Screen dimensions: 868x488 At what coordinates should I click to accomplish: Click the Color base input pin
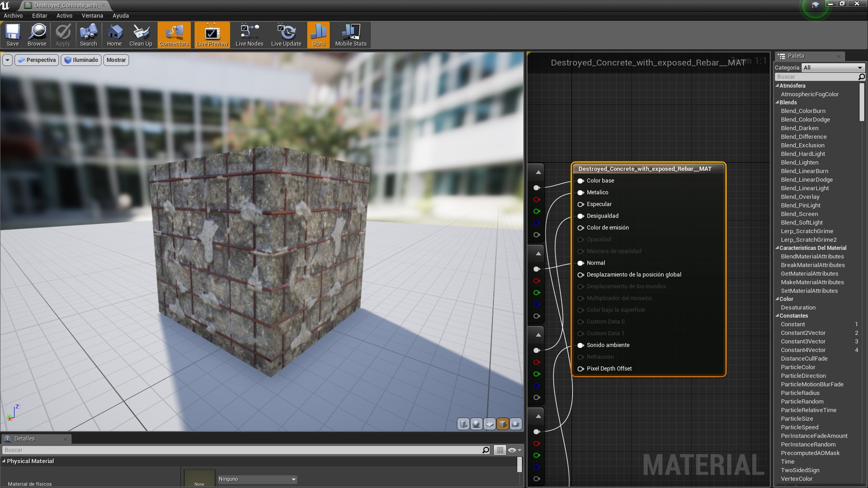click(580, 181)
